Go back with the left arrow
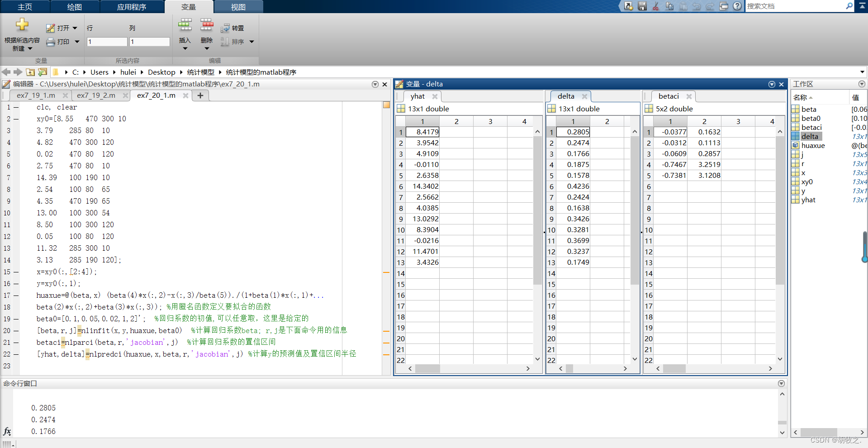Image resolution: width=868 pixels, height=448 pixels. [x=6, y=72]
